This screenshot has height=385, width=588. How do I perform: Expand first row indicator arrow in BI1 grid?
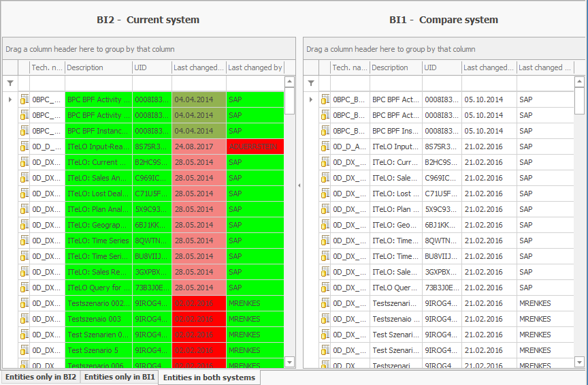tap(310, 99)
